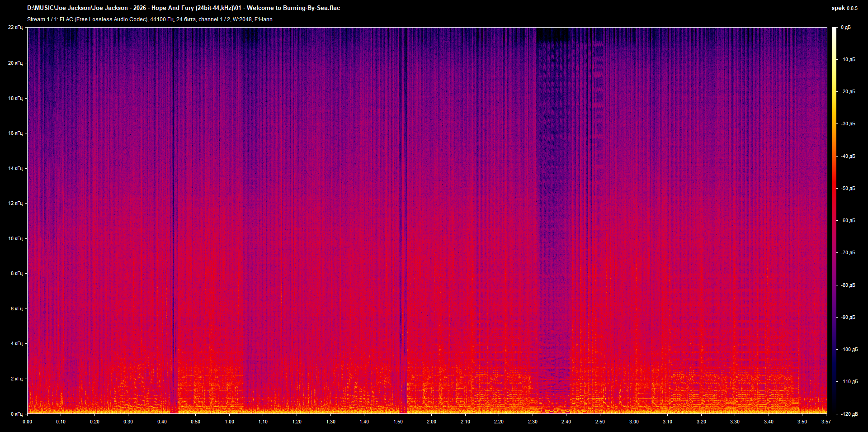Click the W:2048 window size label

[x=243, y=19]
